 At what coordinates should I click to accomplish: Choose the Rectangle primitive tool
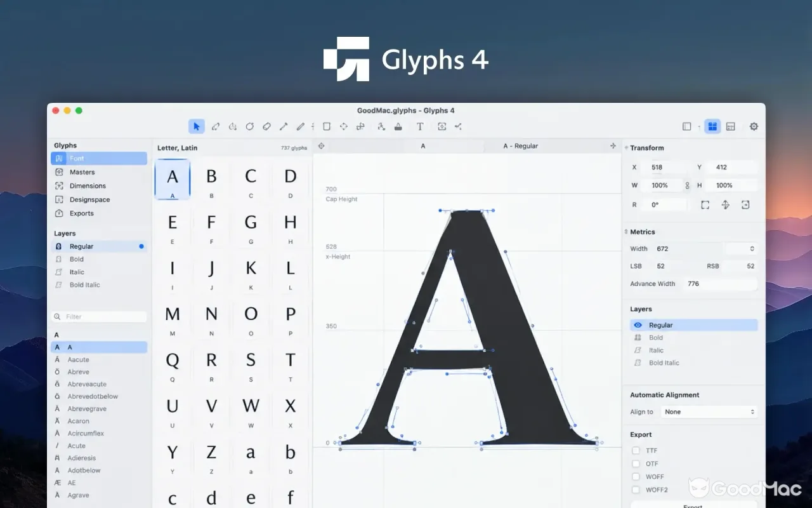point(327,126)
